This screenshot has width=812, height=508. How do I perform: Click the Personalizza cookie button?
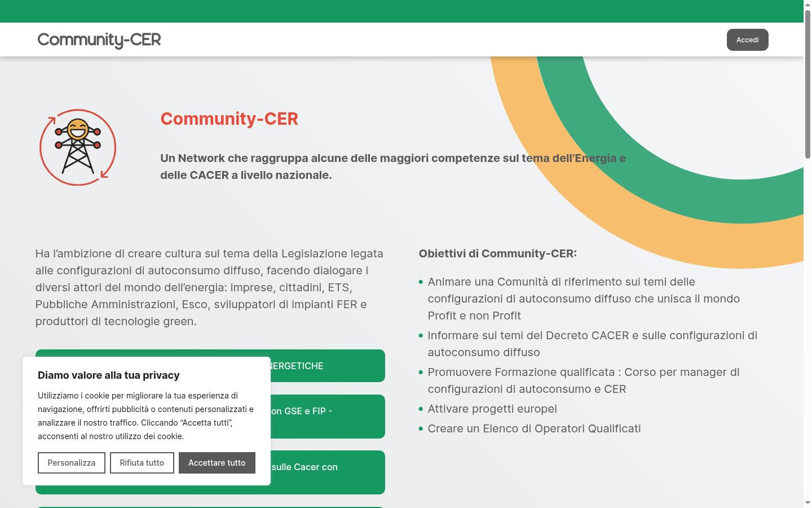tap(72, 463)
